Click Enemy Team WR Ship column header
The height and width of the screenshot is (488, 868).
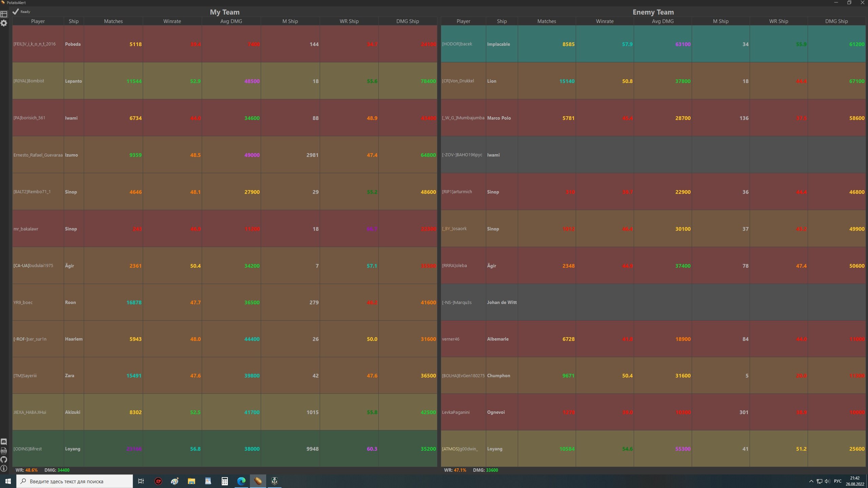coord(778,21)
